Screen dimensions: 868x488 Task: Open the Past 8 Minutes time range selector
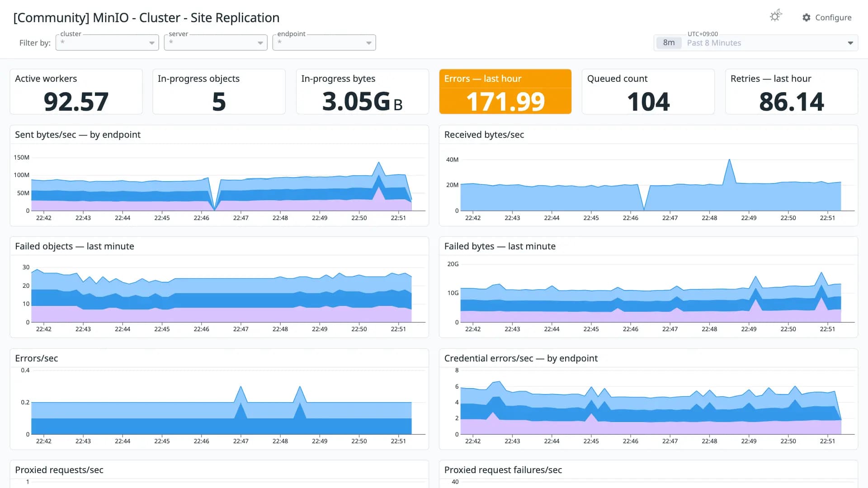click(755, 43)
